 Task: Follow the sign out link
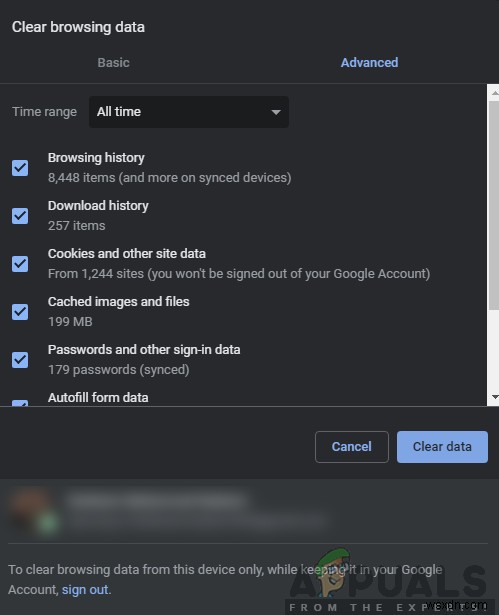(x=85, y=590)
